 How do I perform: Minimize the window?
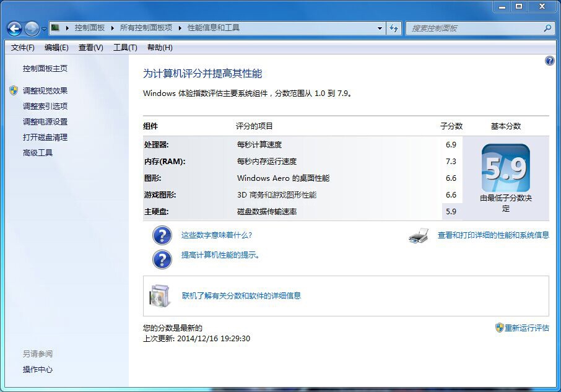502,6
